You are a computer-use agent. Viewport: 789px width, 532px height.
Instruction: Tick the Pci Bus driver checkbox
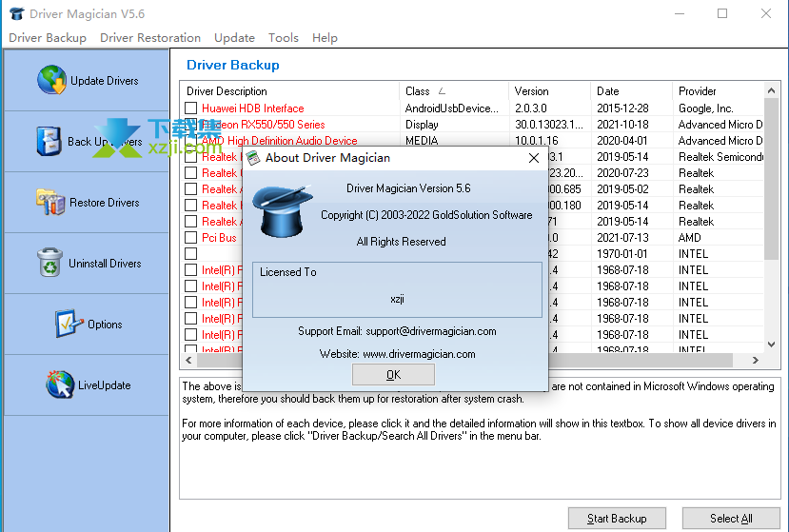[190, 238]
